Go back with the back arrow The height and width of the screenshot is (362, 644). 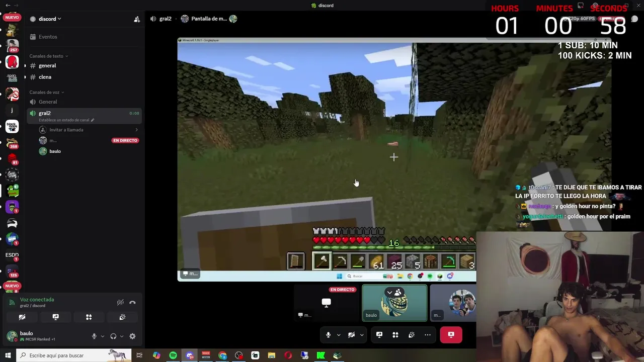(8, 5)
